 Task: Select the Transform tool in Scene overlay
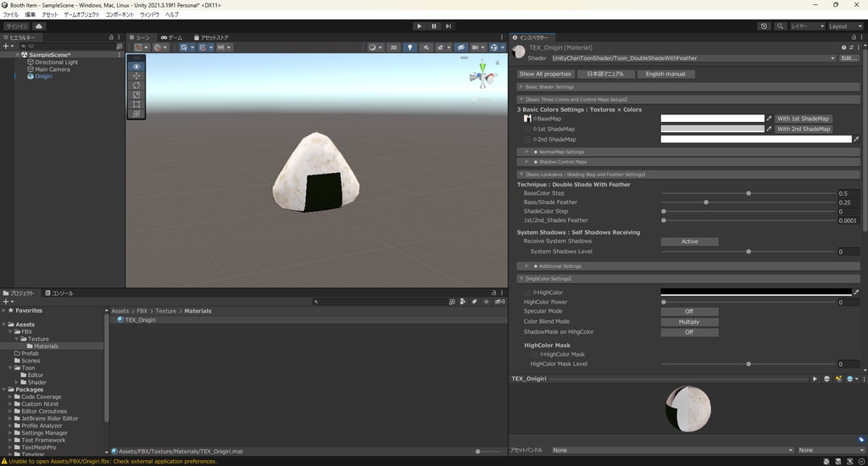pyautogui.click(x=136, y=114)
